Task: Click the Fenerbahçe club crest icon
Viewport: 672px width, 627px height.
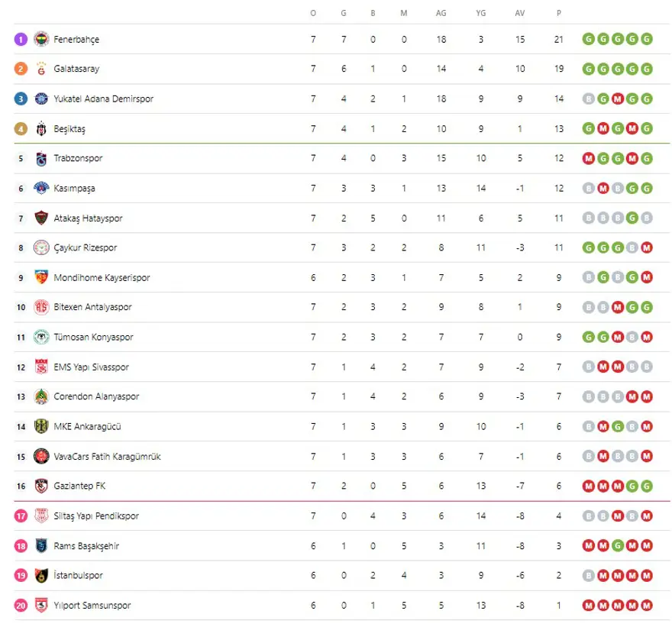Action: 41,39
